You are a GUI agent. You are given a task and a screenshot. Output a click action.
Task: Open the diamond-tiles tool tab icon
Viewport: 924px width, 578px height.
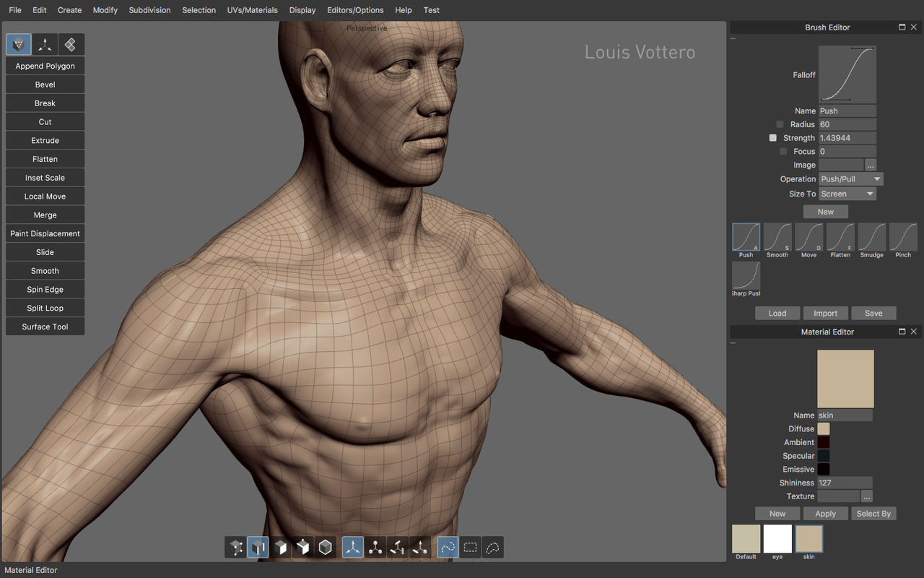pos(71,45)
